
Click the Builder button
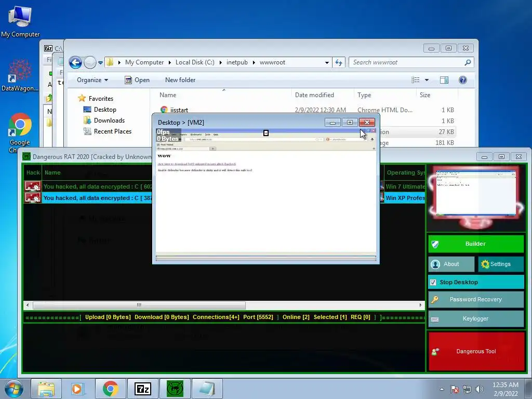click(476, 244)
